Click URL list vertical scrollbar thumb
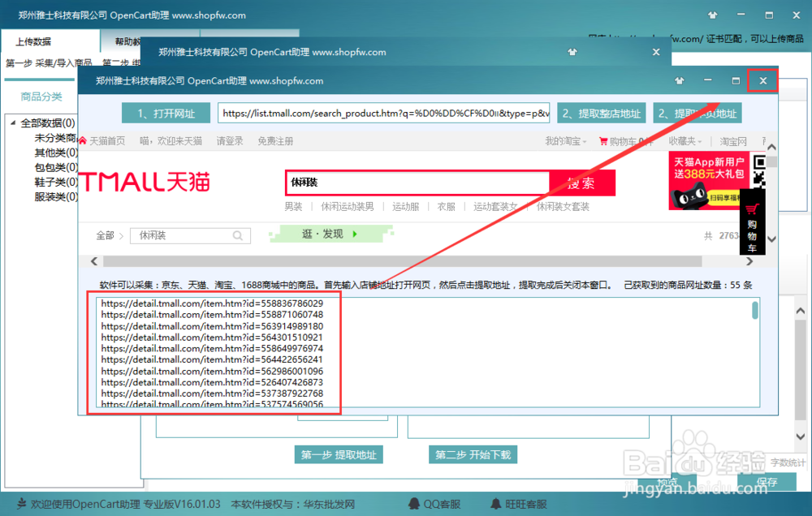The width and height of the screenshot is (812, 516). click(x=755, y=310)
